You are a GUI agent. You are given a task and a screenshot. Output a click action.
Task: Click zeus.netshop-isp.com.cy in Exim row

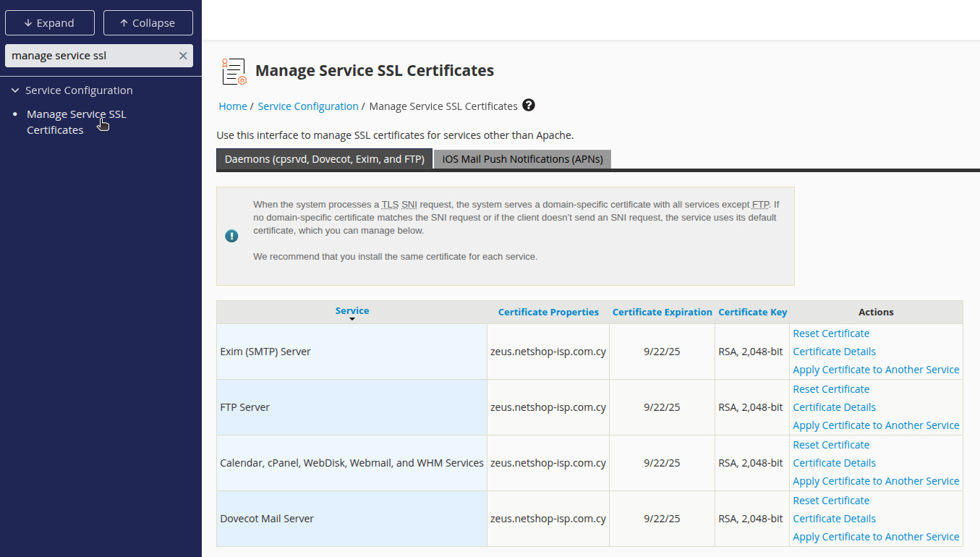[x=548, y=352]
